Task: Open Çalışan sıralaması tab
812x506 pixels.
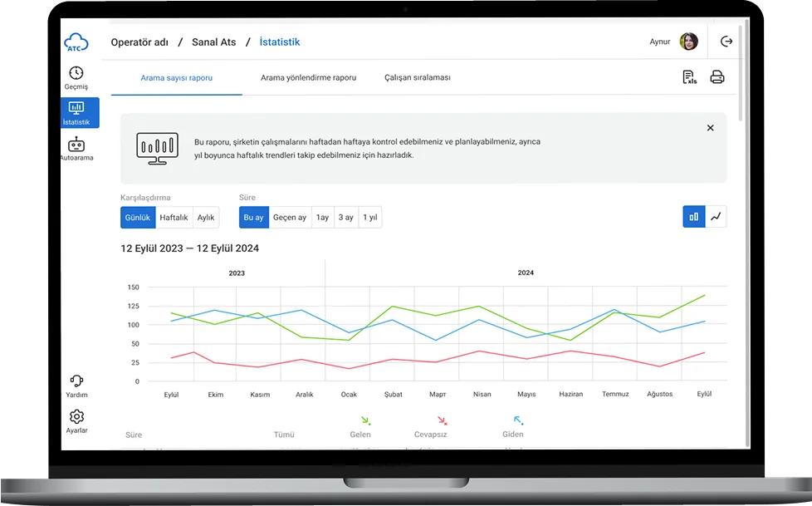Action: [418, 77]
